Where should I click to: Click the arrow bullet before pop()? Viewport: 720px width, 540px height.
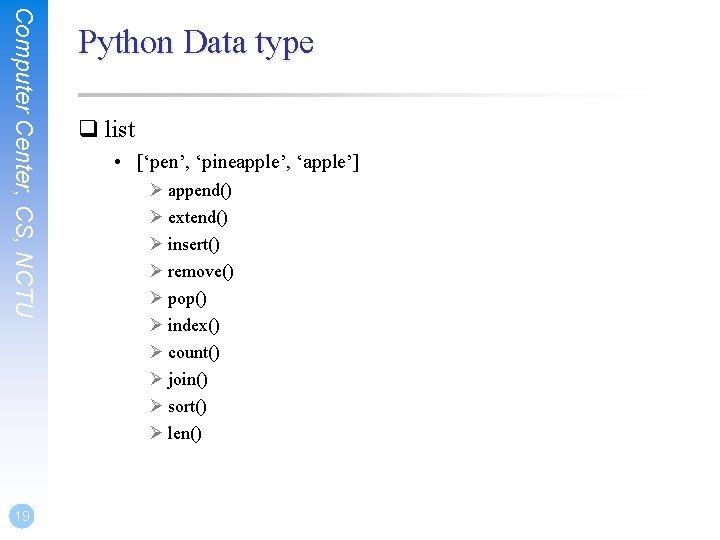[156, 298]
